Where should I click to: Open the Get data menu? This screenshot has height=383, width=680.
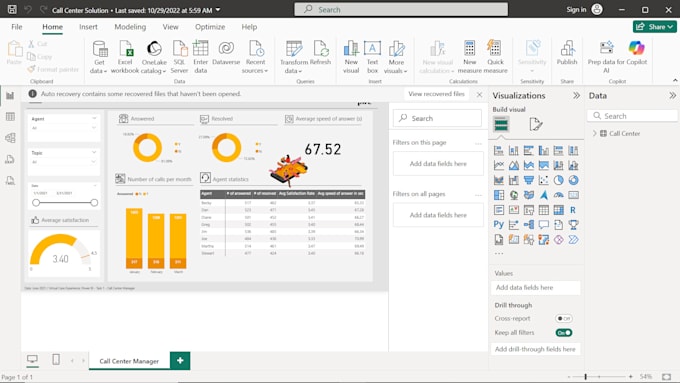pos(99,57)
